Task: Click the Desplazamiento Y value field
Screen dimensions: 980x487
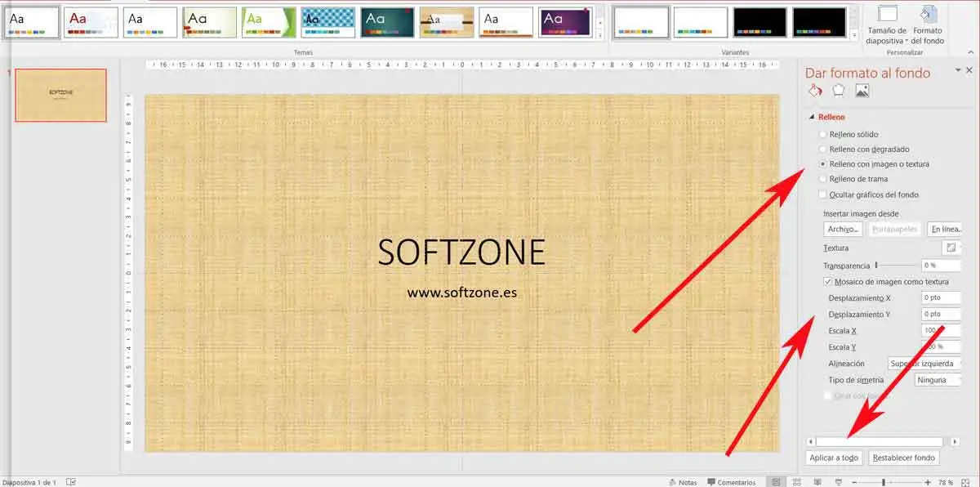Action: (x=941, y=314)
